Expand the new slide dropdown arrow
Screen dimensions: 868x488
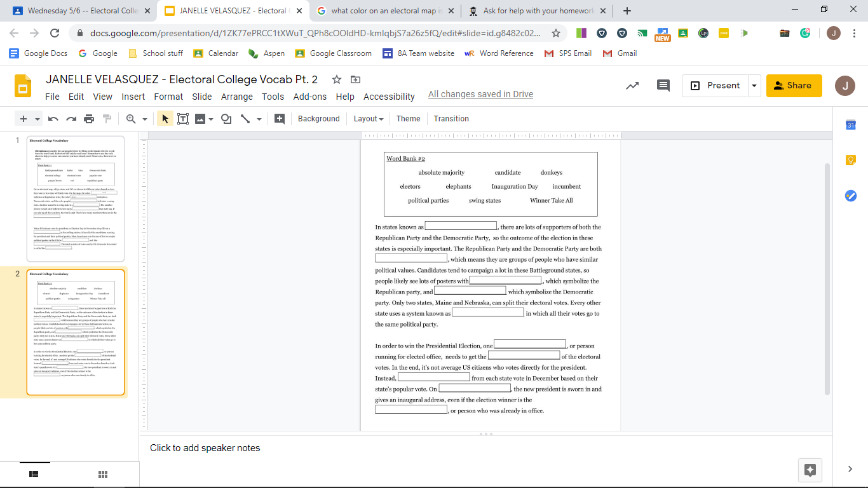(37, 119)
